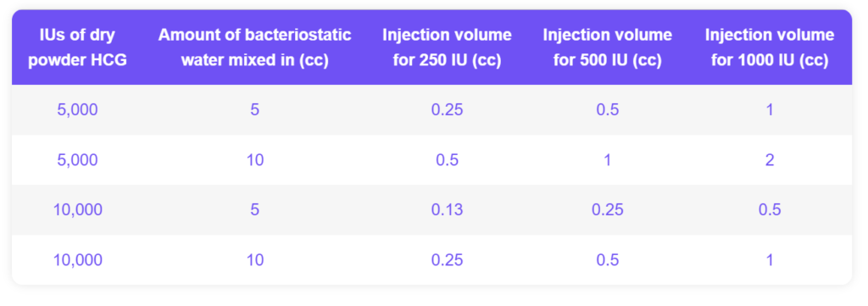Click the 'Injection volume for 250 IU' header
The width and height of the screenshot is (868, 306).
[x=447, y=47]
